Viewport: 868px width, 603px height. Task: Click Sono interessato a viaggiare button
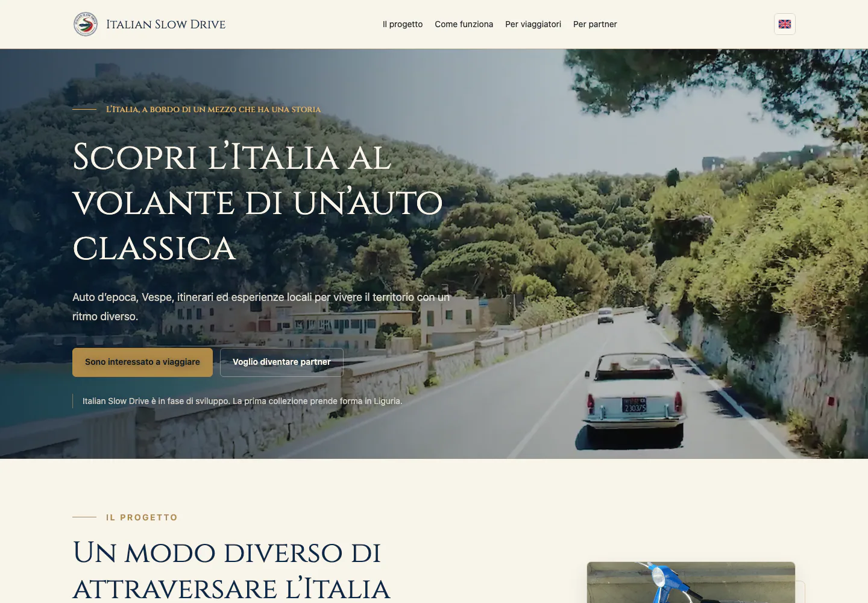(142, 362)
